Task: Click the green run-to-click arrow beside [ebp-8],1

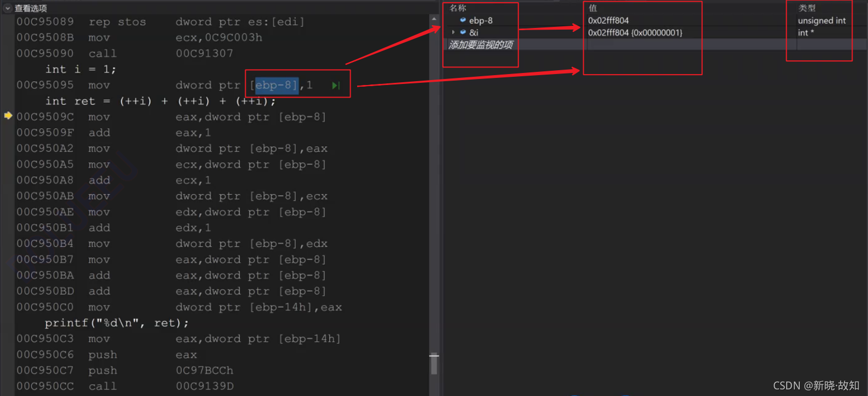Action: [336, 86]
